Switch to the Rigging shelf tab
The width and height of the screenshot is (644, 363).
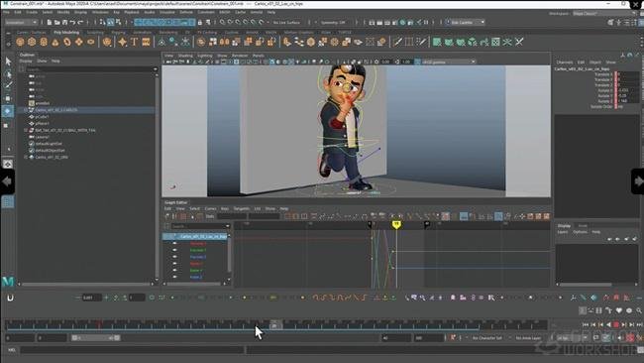[118, 32]
